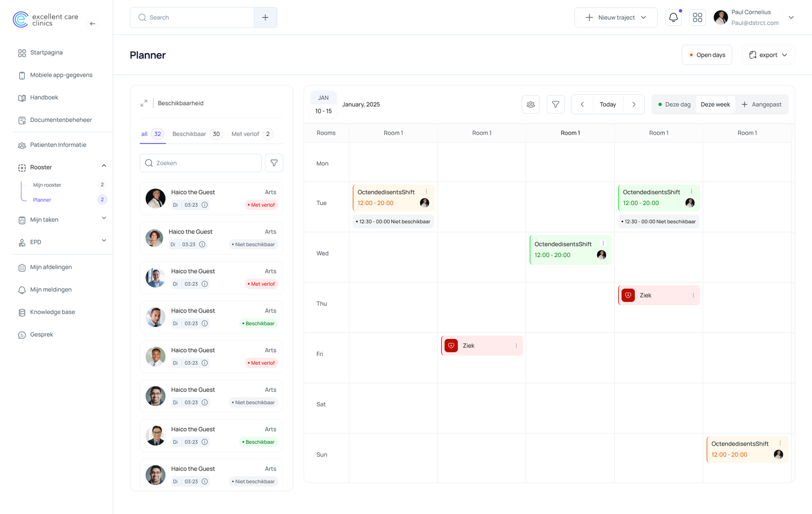Open filter next to Zoeken field

coord(274,163)
